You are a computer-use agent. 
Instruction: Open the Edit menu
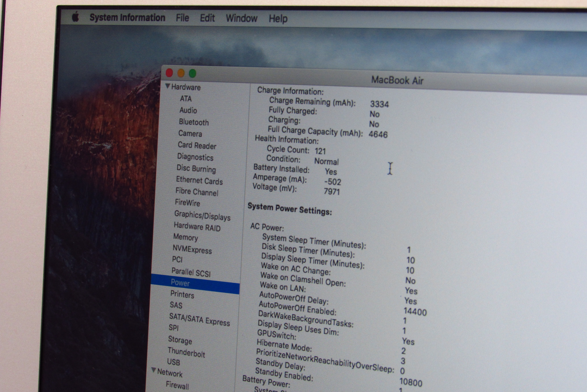[207, 18]
